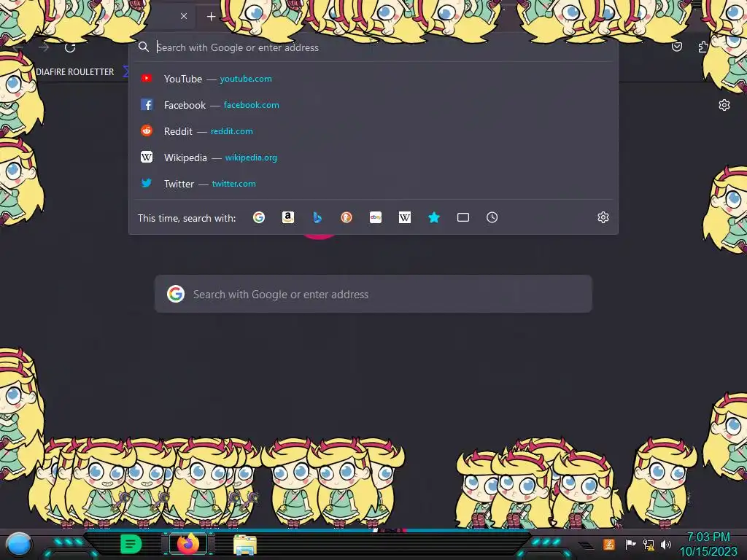
Task: Close the current browser tab
Action: coord(184,16)
